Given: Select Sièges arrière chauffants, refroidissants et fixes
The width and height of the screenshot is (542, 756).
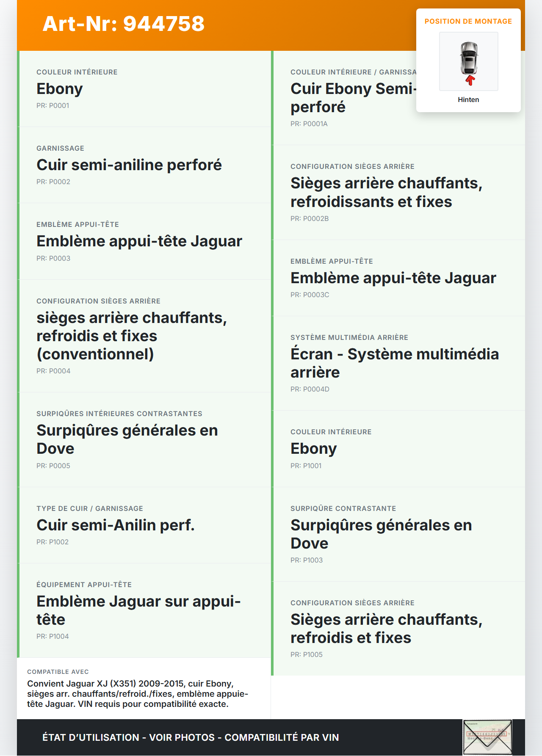Looking at the screenshot, I should click(386, 193).
